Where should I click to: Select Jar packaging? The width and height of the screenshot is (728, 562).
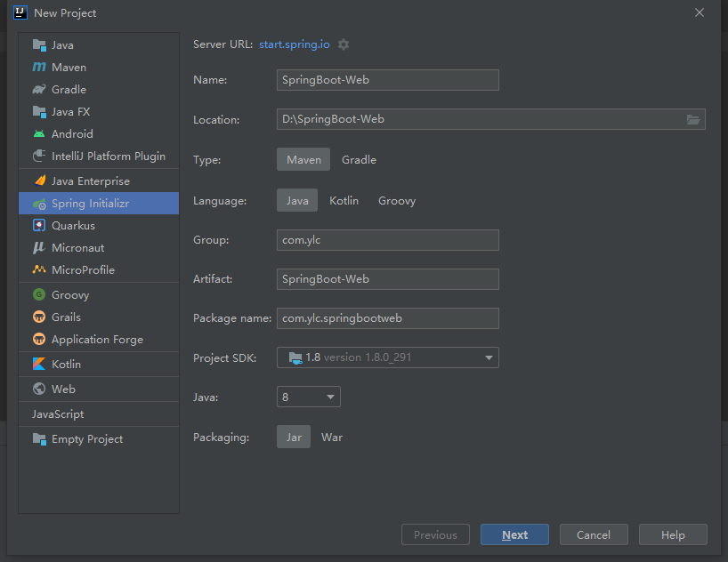click(294, 438)
